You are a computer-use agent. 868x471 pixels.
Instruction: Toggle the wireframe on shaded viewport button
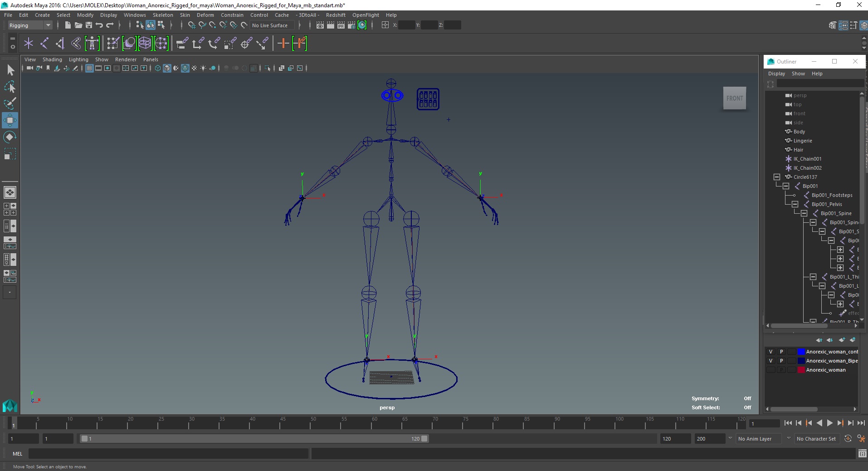(x=185, y=68)
